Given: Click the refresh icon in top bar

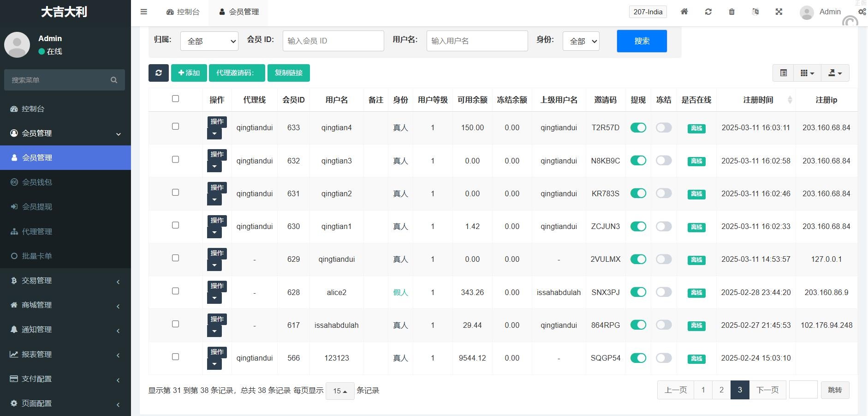Looking at the screenshot, I should (x=708, y=12).
